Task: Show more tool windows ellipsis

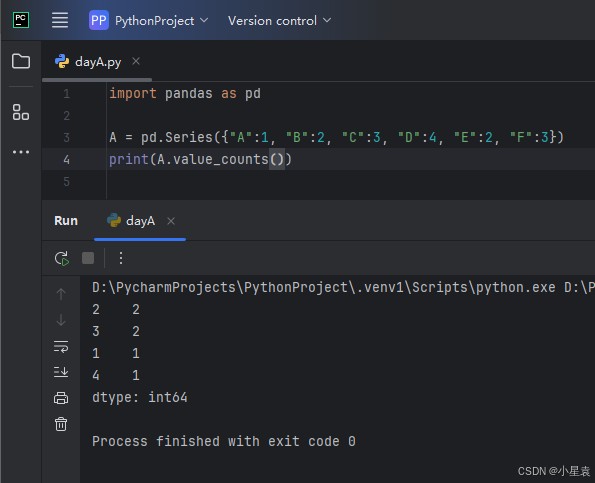Action: 21,152
